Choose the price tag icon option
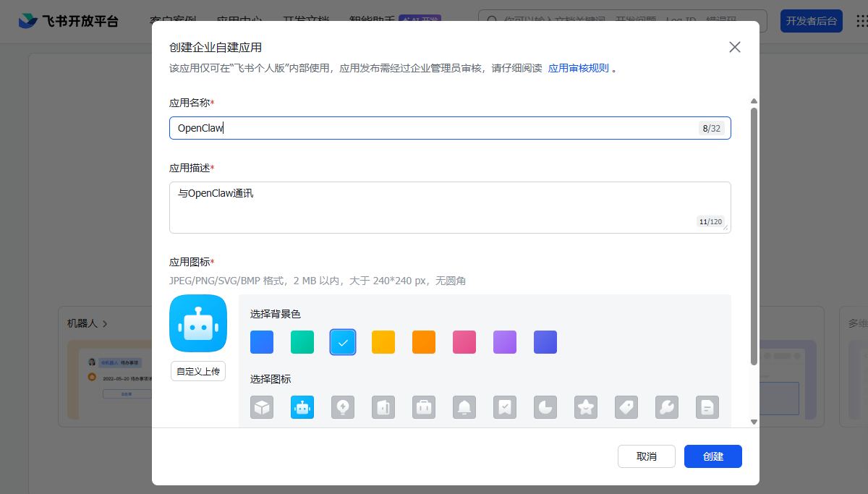 point(626,407)
